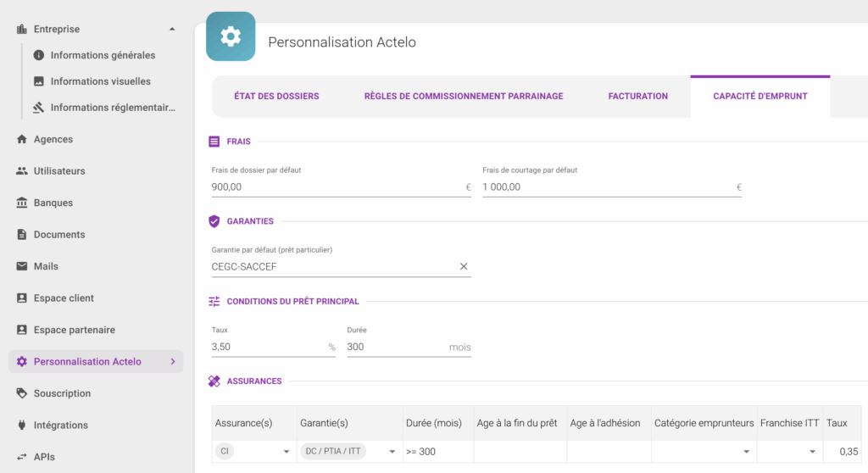This screenshot has height=473, width=868.
Task: Switch to the État des dossiers tab
Action: click(x=276, y=96)
